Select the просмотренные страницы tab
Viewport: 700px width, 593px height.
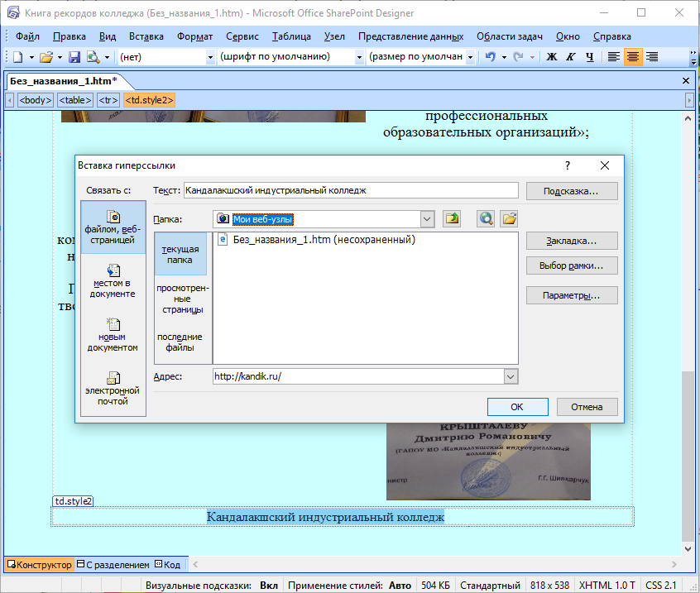coord(183,299)
